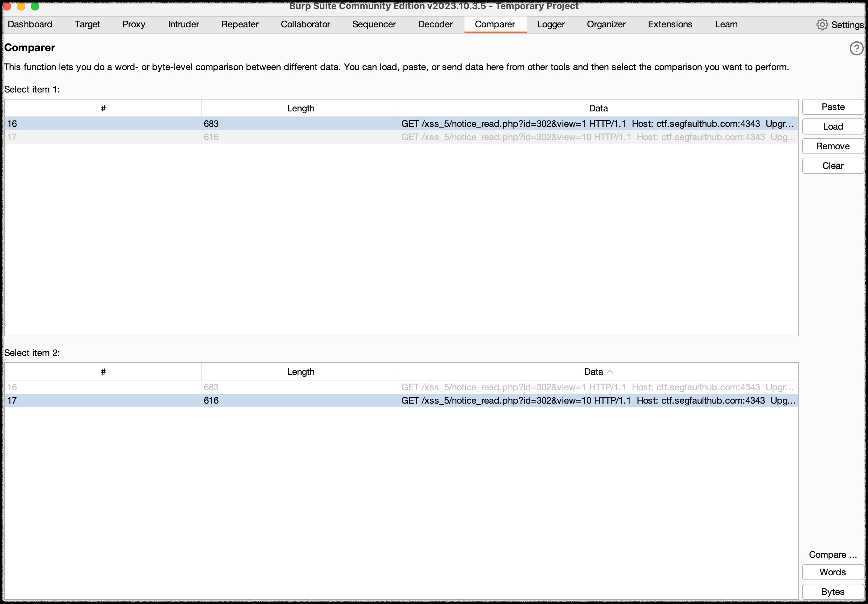
Task: Go to the Intruder tab
Action: (x=183, y=25)
